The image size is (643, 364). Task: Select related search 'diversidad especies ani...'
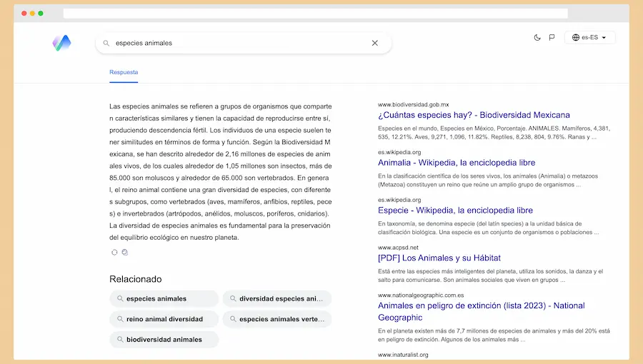click(276, 298)
